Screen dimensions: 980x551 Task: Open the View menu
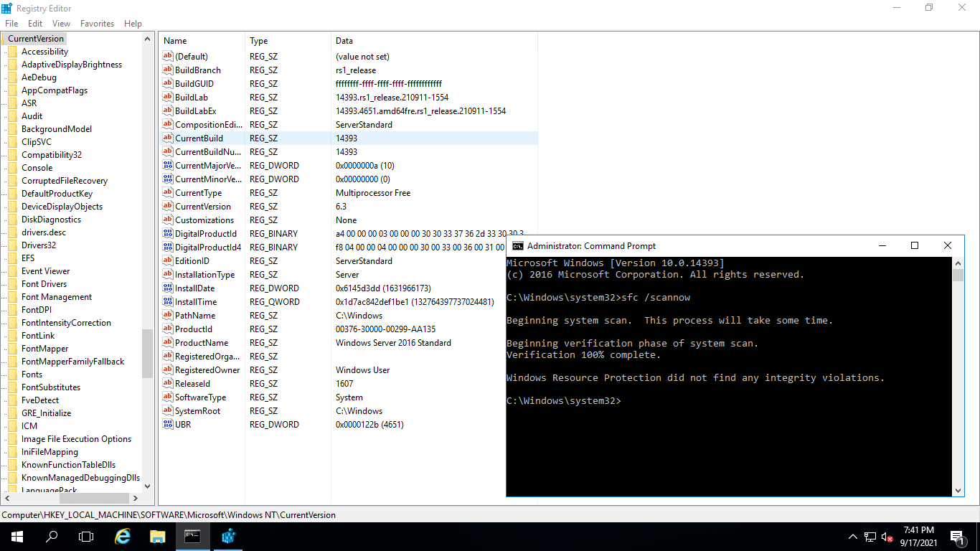[62, 24]
